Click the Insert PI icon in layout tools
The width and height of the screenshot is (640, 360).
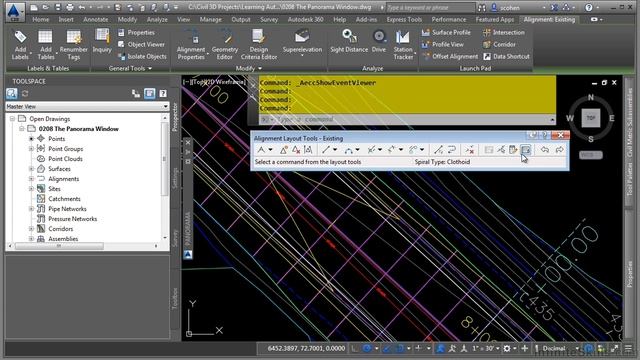point(283,150)
